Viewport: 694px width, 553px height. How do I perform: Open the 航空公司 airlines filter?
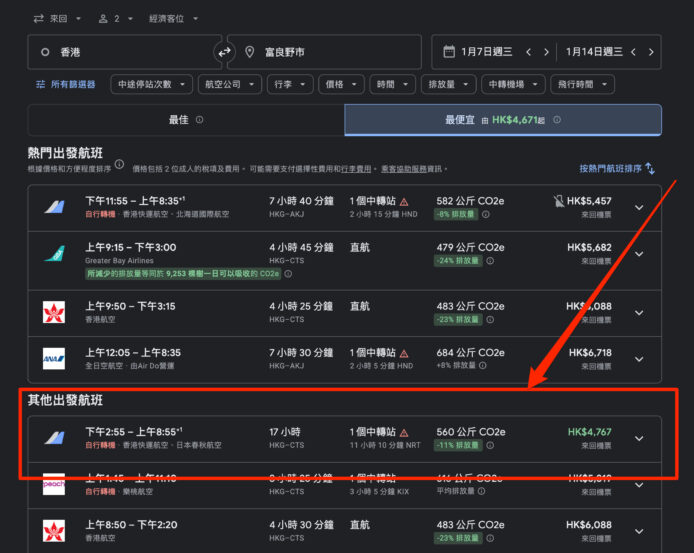230,84
